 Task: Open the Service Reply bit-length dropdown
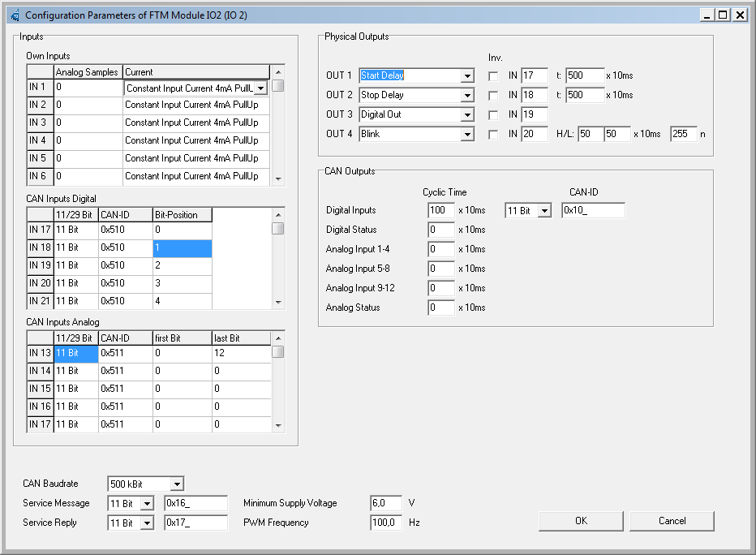147,523
